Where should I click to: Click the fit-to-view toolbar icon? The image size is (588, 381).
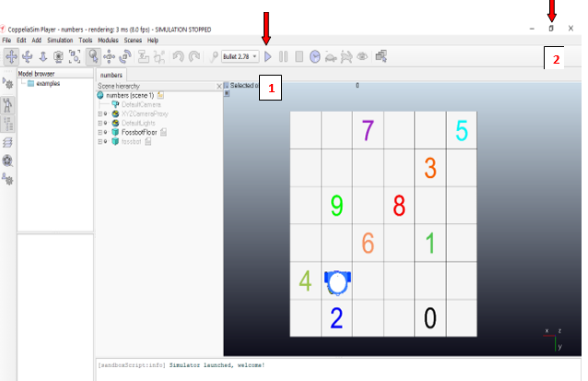click(x=75, y=57)
